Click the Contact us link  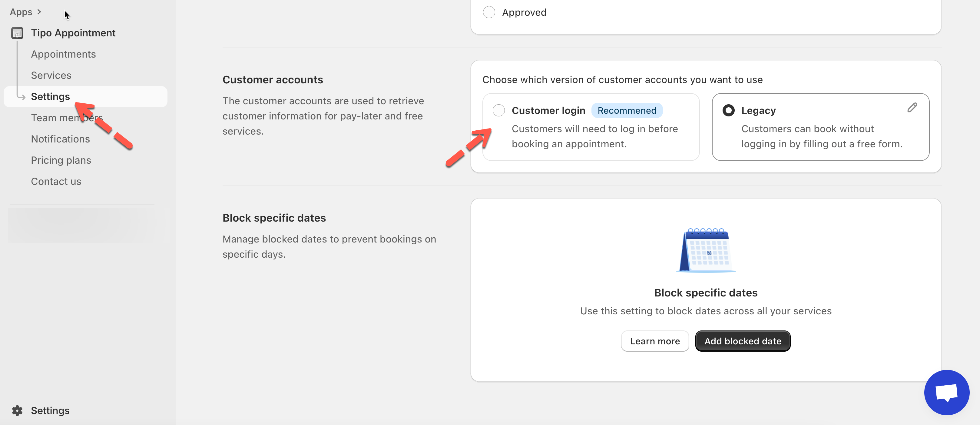pyautogui.click(x=56, y=182)
